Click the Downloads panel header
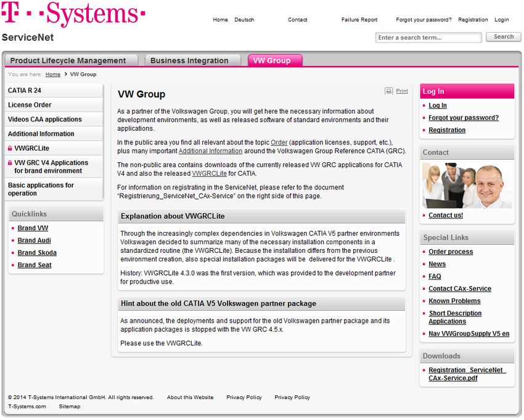This screenshot has width=524, height=420. (467, 356)
